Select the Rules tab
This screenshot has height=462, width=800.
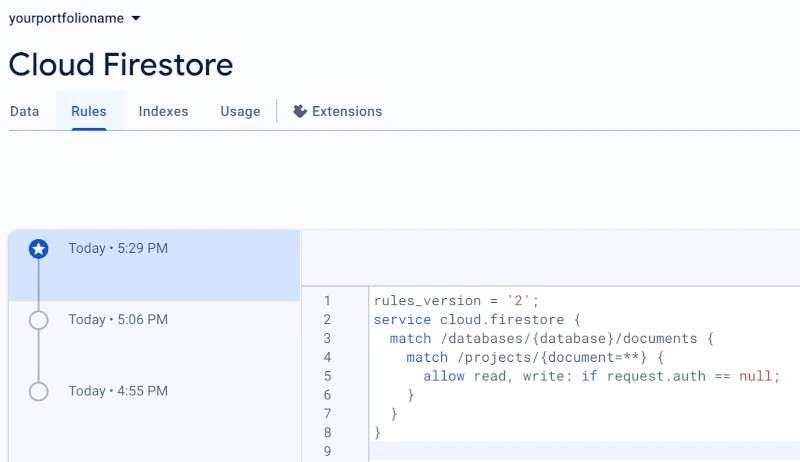click(x=89, y=111)
